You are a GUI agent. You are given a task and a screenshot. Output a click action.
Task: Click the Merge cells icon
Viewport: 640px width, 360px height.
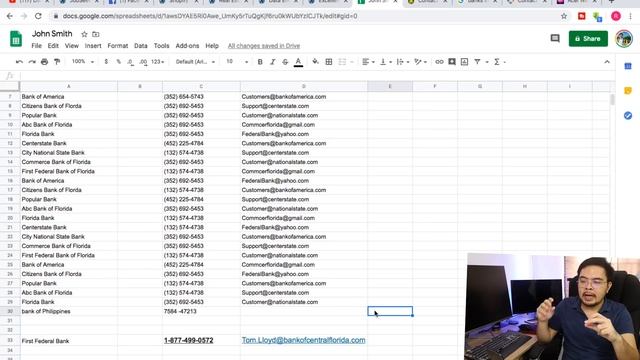(x=342, y=62)
